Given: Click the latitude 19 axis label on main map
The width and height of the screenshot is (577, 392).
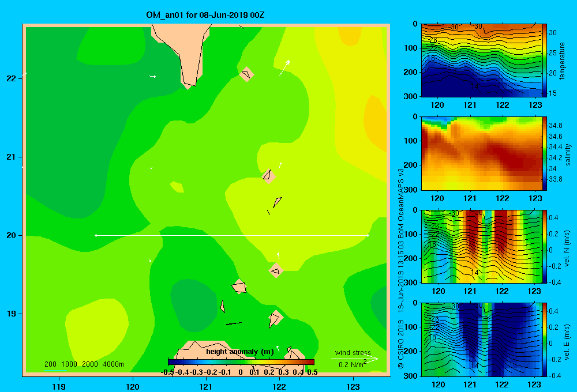Looking at the screenshot, I should pos(12,314).
